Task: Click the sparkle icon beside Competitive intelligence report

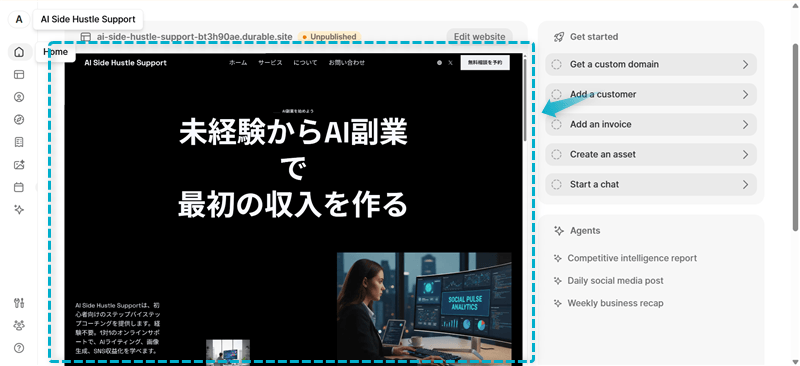Action: pos(558,258)
